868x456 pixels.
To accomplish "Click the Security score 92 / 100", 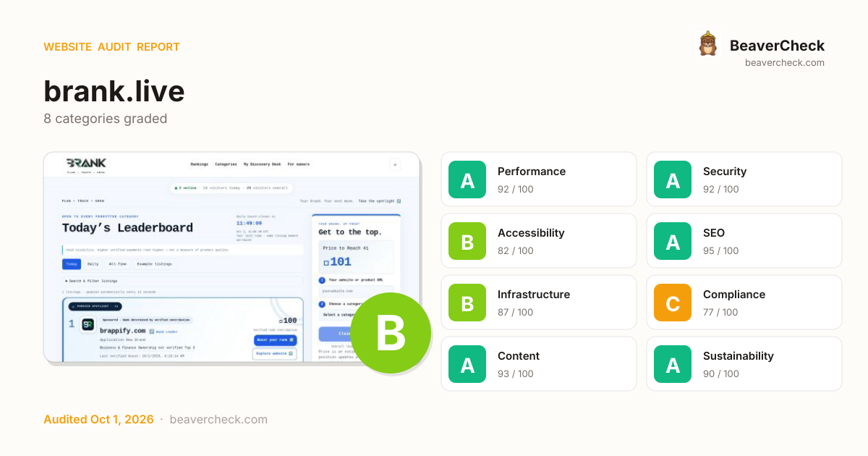I will tap(721, 190).
